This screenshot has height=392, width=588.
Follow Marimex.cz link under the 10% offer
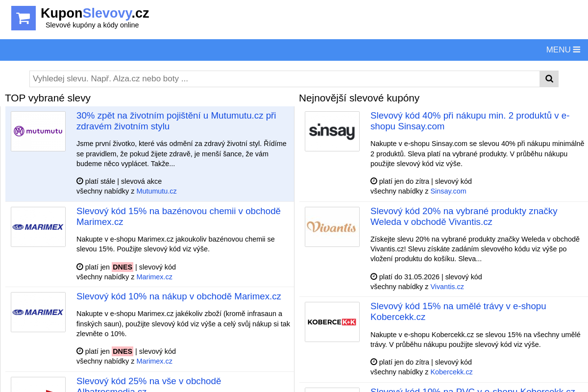click(x=154, y=361)
